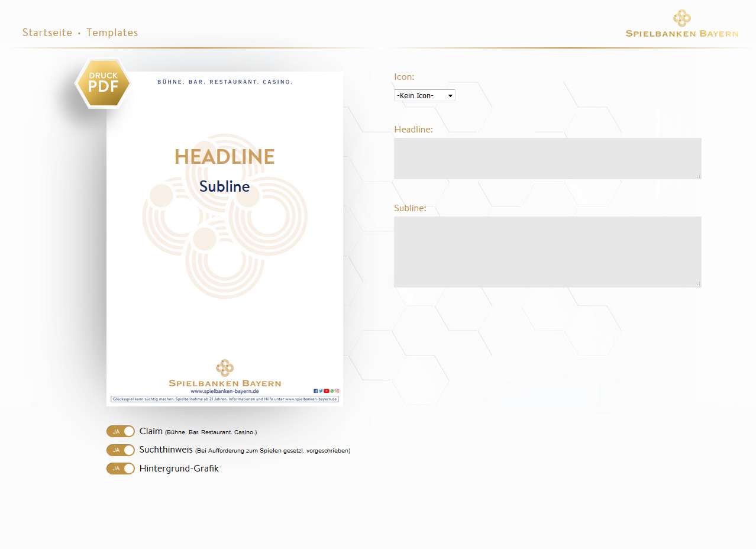This screenshot has width=756, height=549.
Task: Disable the Suchthinweis toggle
Action: click(x=121, y=450)
